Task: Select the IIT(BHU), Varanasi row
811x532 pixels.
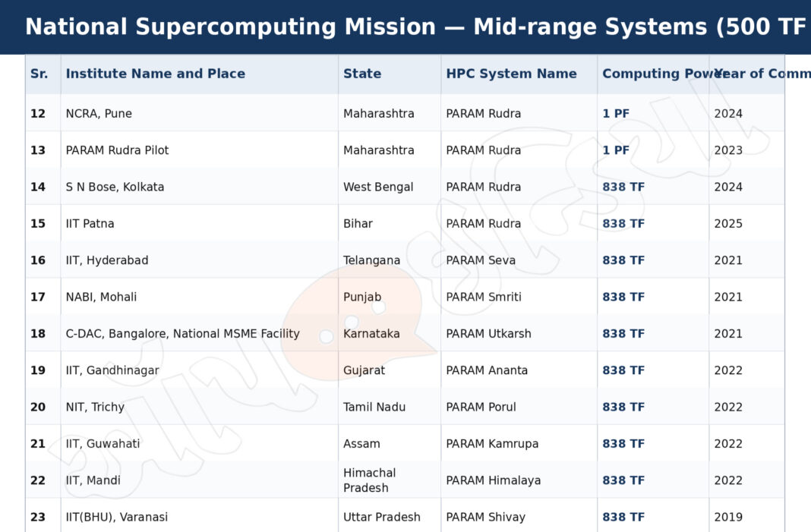Action: (405, 515)
